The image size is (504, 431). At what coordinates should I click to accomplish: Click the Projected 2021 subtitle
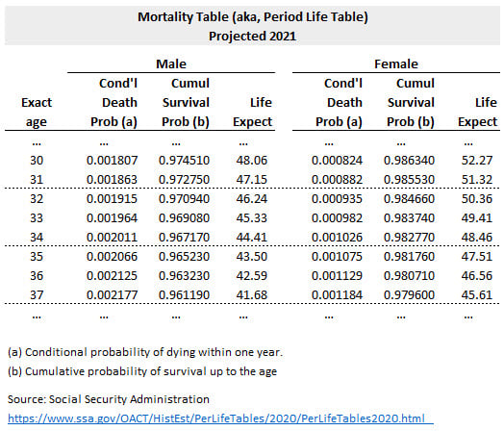click(x=252, y=36)
